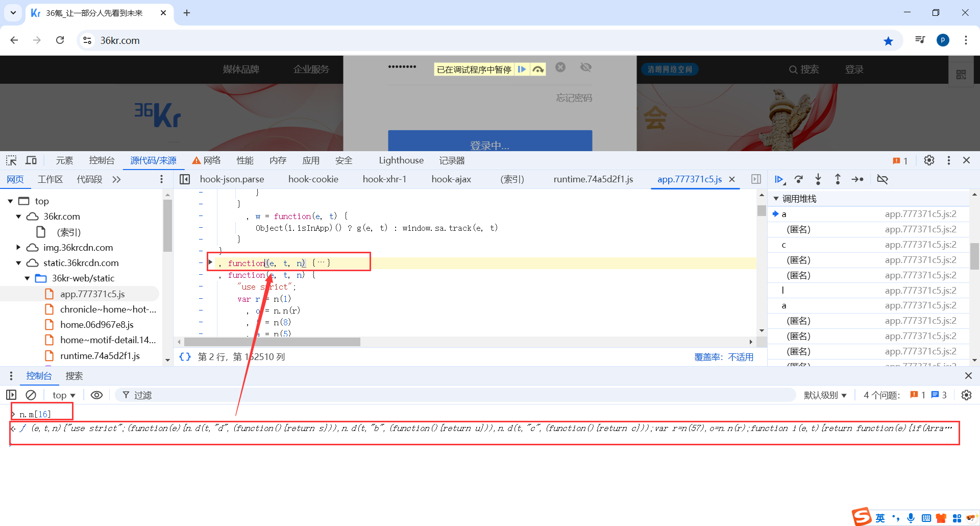Click 登录 in the site header
This screenshot has height=526, width=980.
[854, 69]
